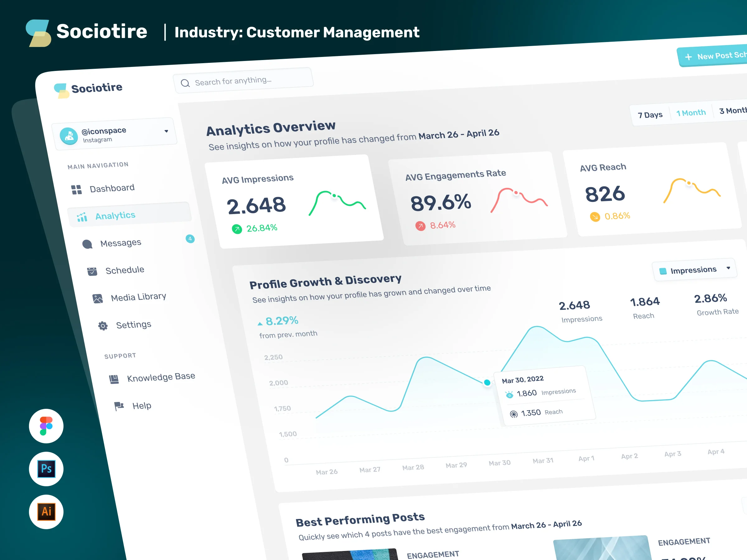This screenshot has width=747, height=560.
Task: Click the green sparkline in AVG Impressions
Action: coord(337,203)
